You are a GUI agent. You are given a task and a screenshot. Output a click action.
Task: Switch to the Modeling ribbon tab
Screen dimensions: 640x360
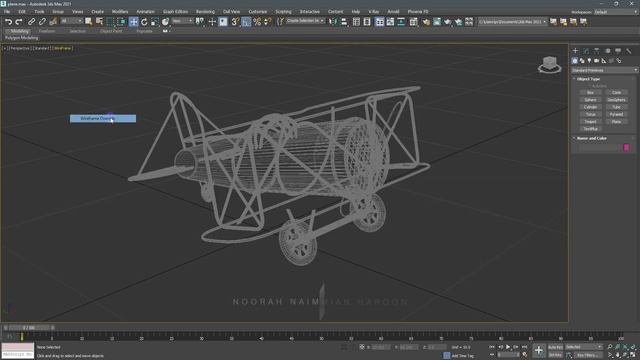pyautogui.click(x=19, y=31)
